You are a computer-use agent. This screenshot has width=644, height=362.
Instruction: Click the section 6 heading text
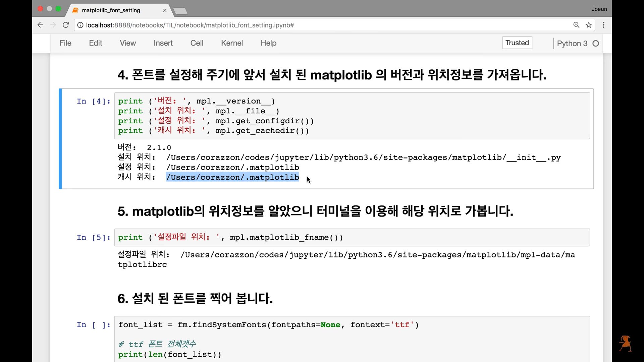[195, 298]
